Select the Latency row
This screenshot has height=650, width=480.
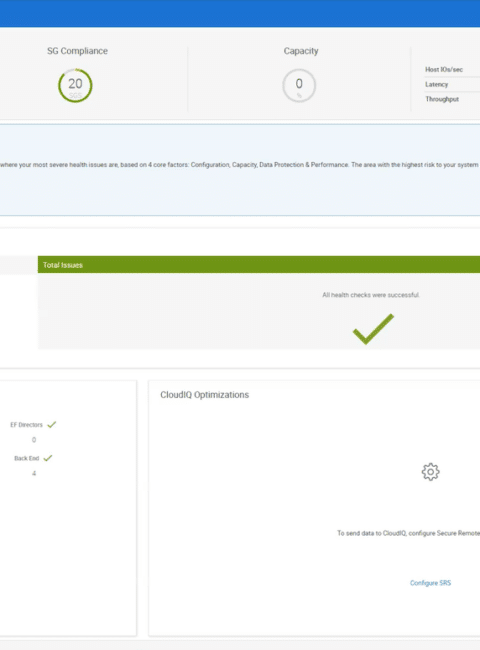pos(452,84)
